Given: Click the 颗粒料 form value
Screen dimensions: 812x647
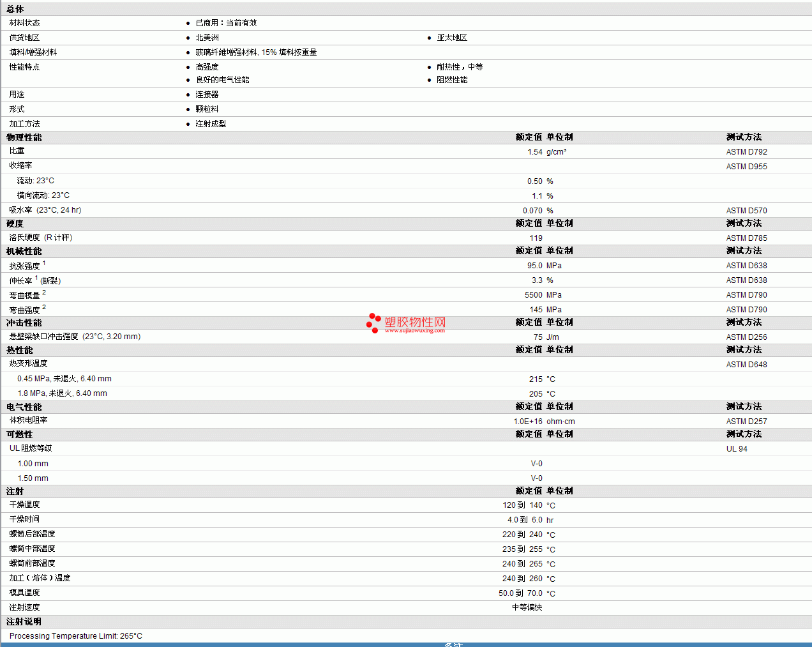Looking at the screenshot, I should click(207, 109).
